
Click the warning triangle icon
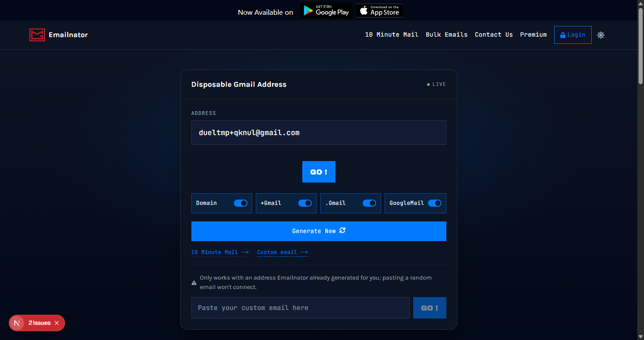click(194, 283)
